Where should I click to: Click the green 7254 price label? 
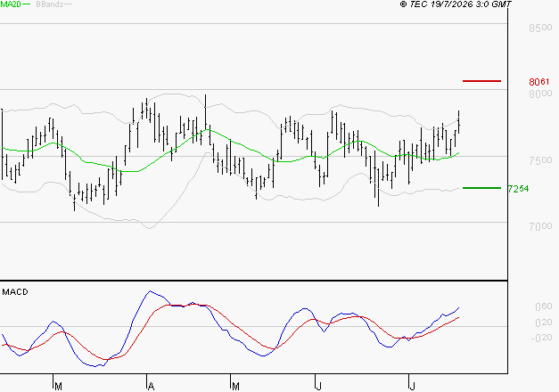point(518,189)
